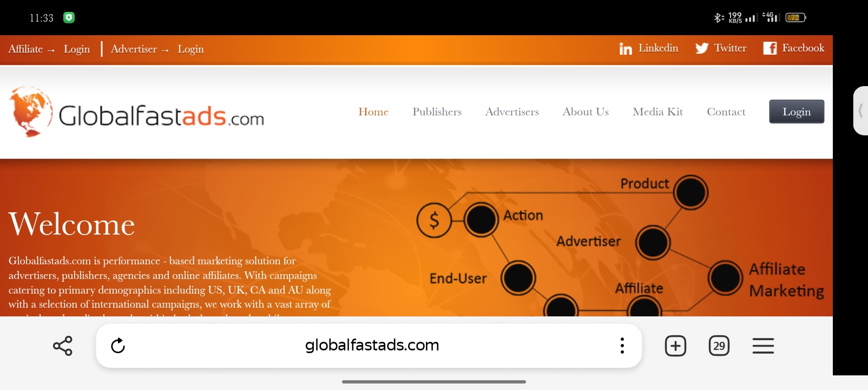
Task: Tap the browser share icon
Action: coord(63,346)
